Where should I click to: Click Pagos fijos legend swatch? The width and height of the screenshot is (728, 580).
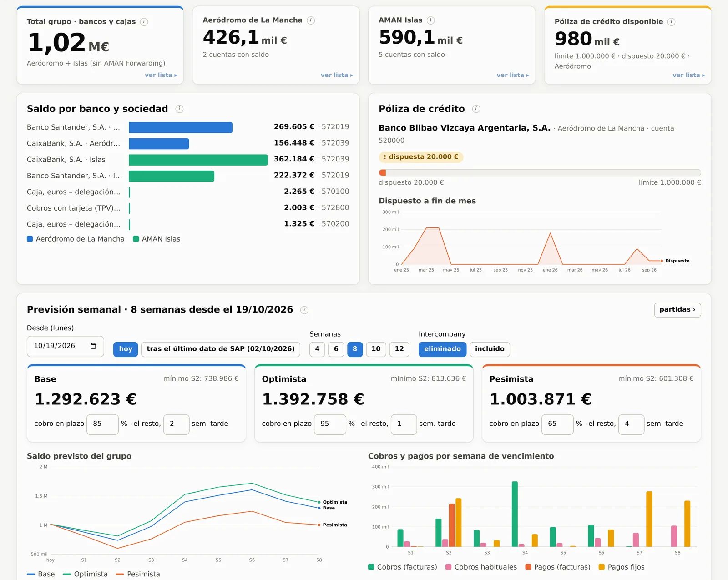click(x=602, y=567)
